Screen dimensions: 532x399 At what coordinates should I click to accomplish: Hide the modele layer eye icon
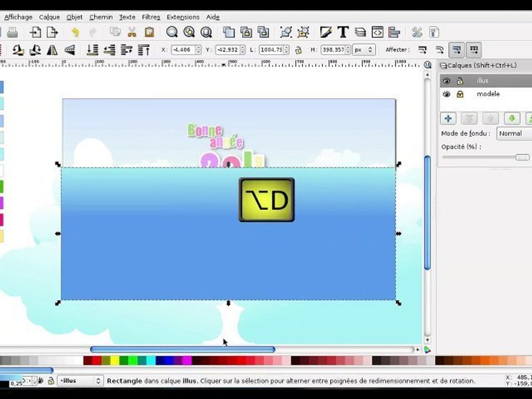447,94
